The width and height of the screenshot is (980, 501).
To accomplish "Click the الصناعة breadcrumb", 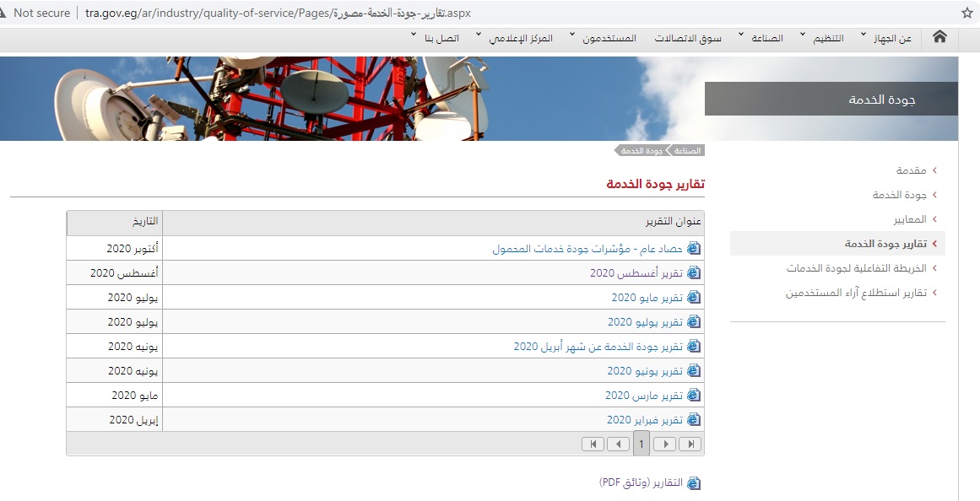I will tap(686, 151).
